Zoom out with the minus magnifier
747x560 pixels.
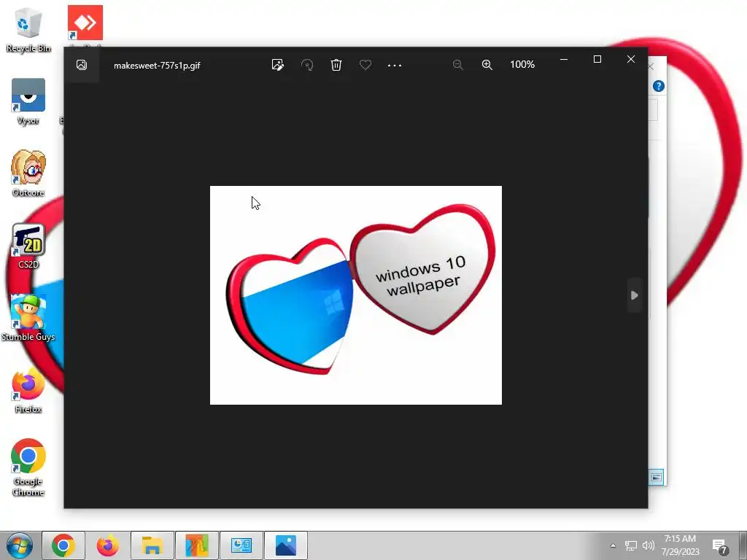click(x=458, y=65)
